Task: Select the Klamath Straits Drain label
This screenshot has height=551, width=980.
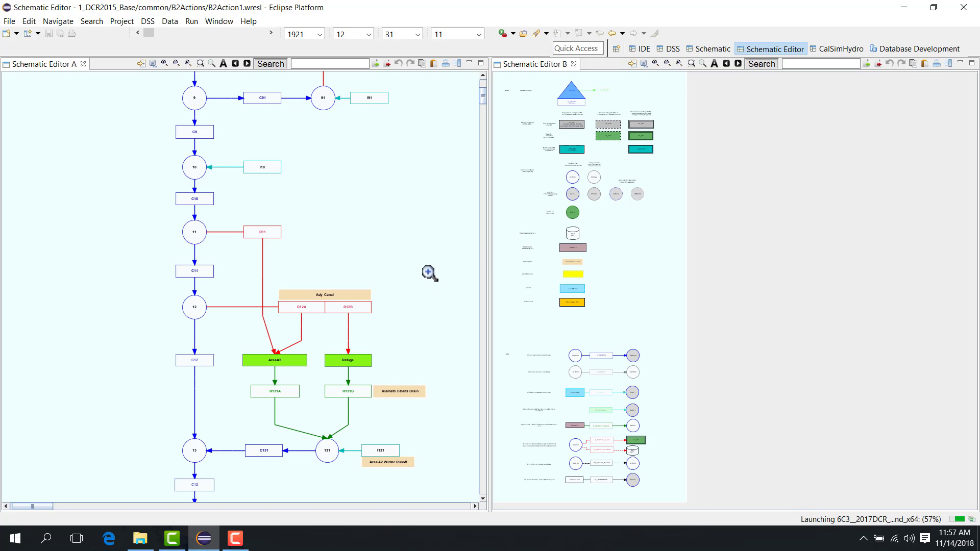Action: [400, 391]
